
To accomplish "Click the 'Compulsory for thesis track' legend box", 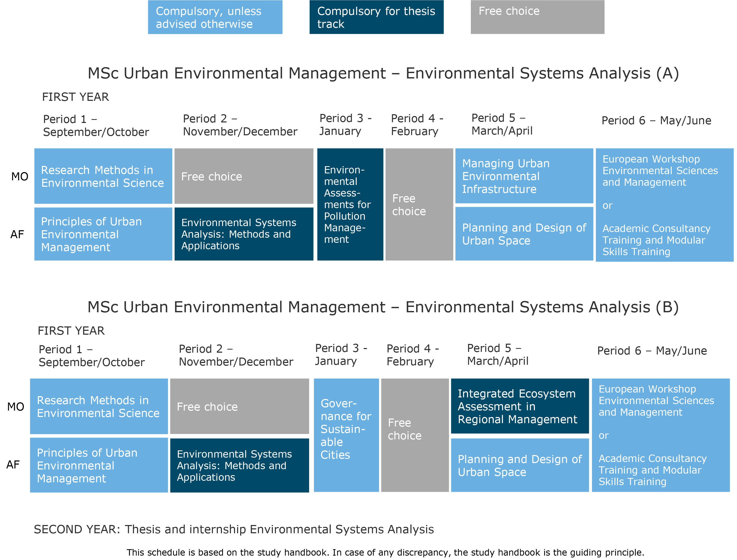I will pos(376,17).
